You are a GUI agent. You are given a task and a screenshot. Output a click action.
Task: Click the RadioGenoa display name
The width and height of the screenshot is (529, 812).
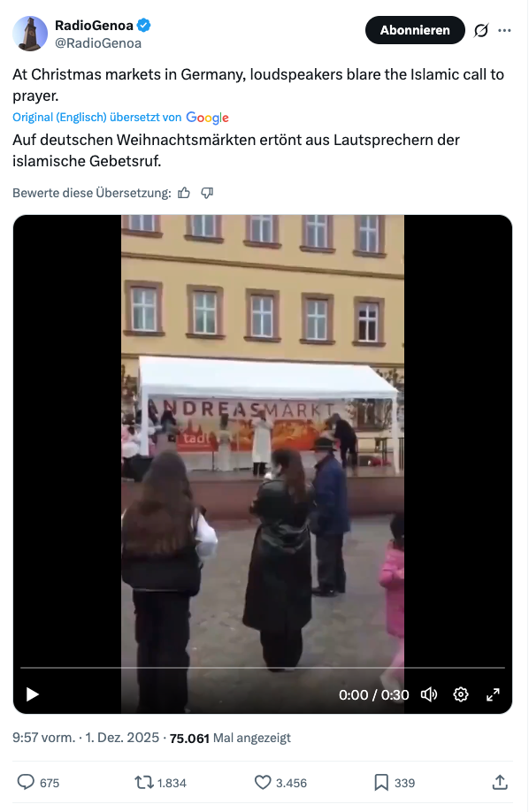tap(94, 25)
